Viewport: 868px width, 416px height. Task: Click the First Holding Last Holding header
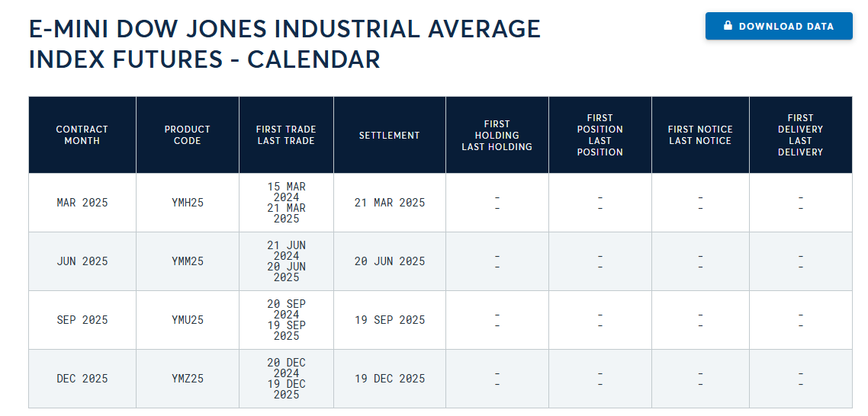[497, 135]
